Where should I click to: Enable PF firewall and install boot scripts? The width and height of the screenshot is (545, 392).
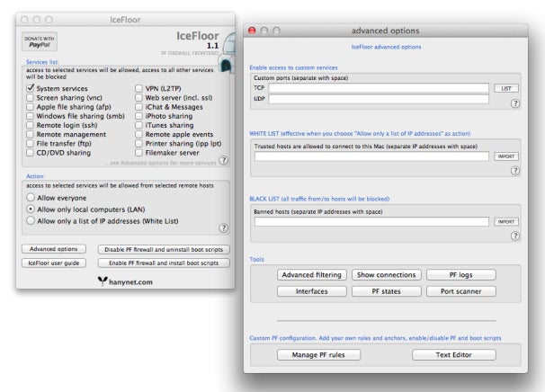pyautogui.click(x=164, y=263)
